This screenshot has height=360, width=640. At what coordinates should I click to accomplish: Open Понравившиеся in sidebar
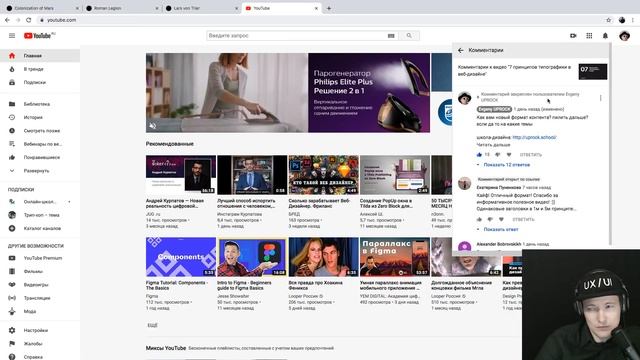[40, 158]
